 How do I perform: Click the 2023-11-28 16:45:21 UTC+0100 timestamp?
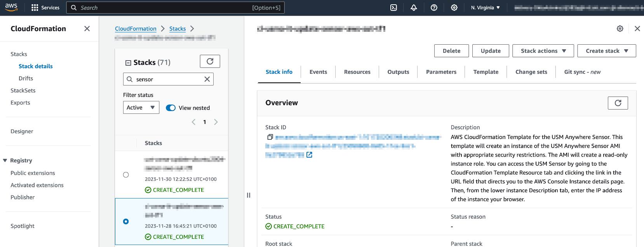[181, 226]
